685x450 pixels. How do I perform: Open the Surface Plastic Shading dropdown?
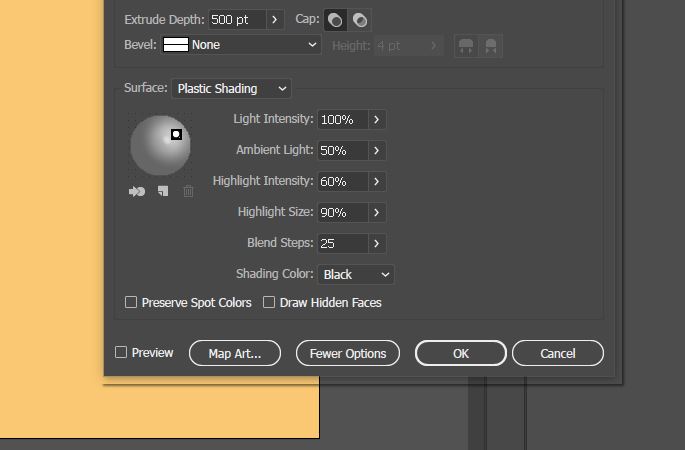click(232, 89)
